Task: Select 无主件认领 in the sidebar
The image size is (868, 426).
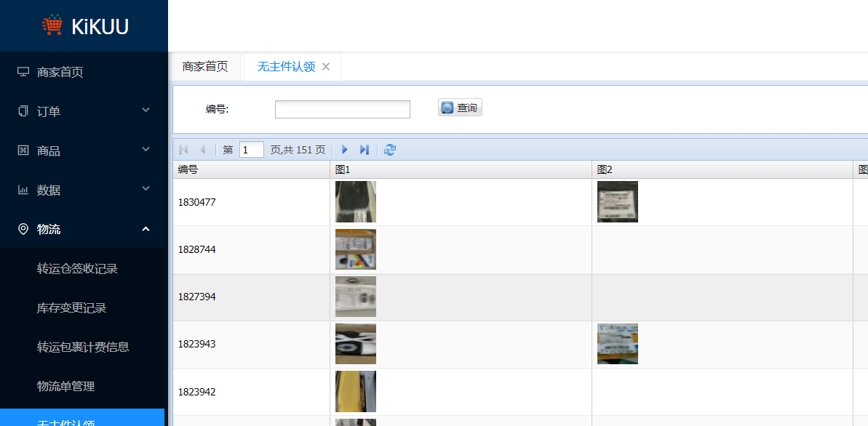Action: [x=82, y=418]
